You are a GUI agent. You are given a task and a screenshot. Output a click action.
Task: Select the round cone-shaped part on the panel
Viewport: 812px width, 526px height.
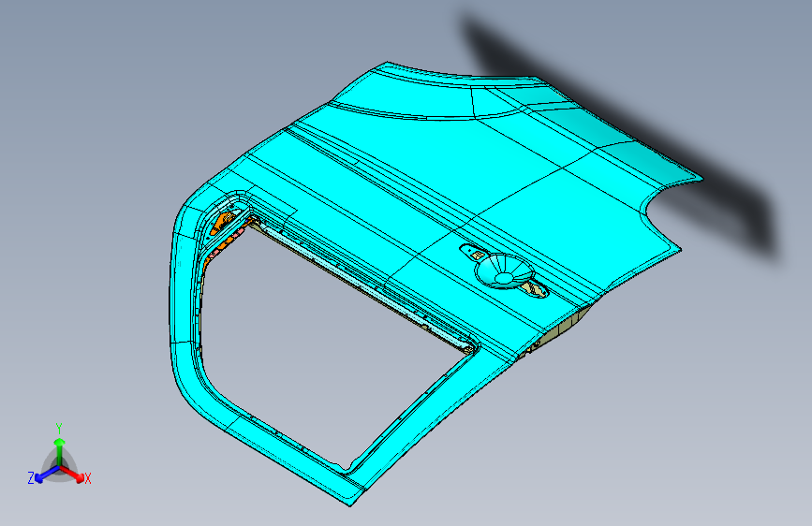pos(505,270)
